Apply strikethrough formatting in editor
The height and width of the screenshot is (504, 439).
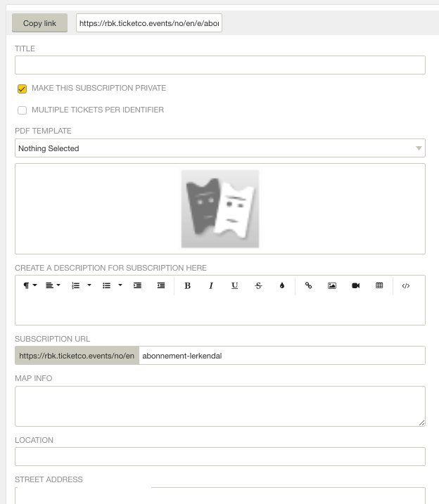pyautogui.click(x=258, y=285)
